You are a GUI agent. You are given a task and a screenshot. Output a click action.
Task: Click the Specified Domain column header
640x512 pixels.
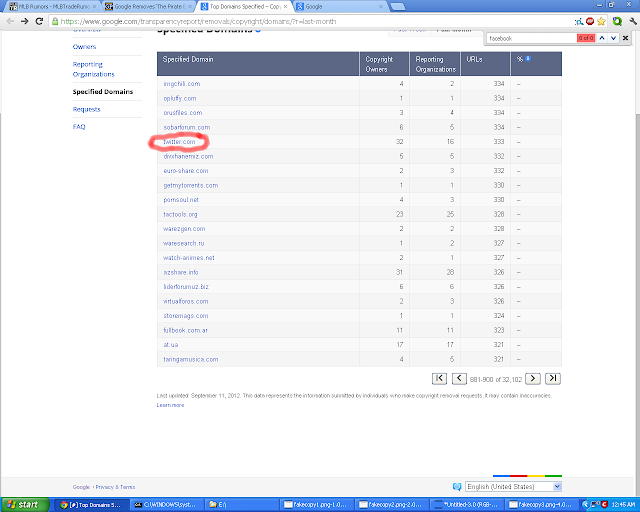tap(258, 64)
